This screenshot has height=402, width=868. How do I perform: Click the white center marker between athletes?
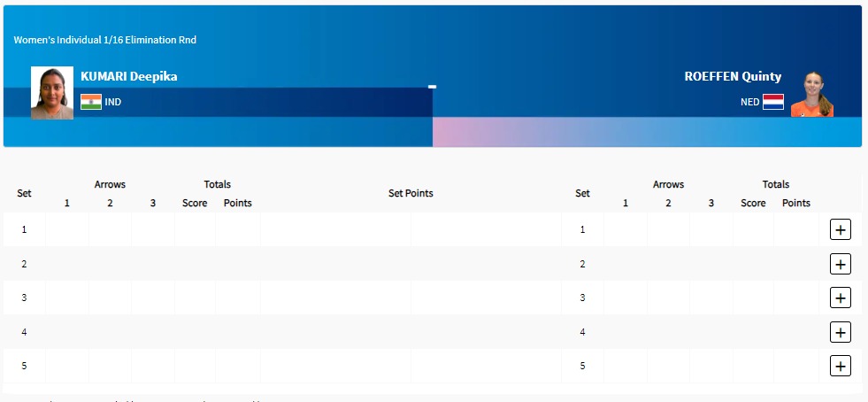click(x=433, y=87)
